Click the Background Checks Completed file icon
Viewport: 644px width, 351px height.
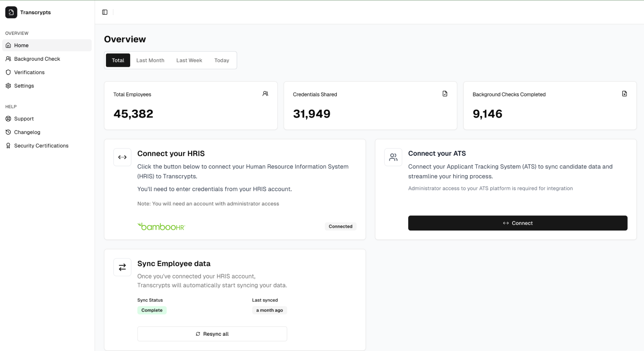(624, 94)
